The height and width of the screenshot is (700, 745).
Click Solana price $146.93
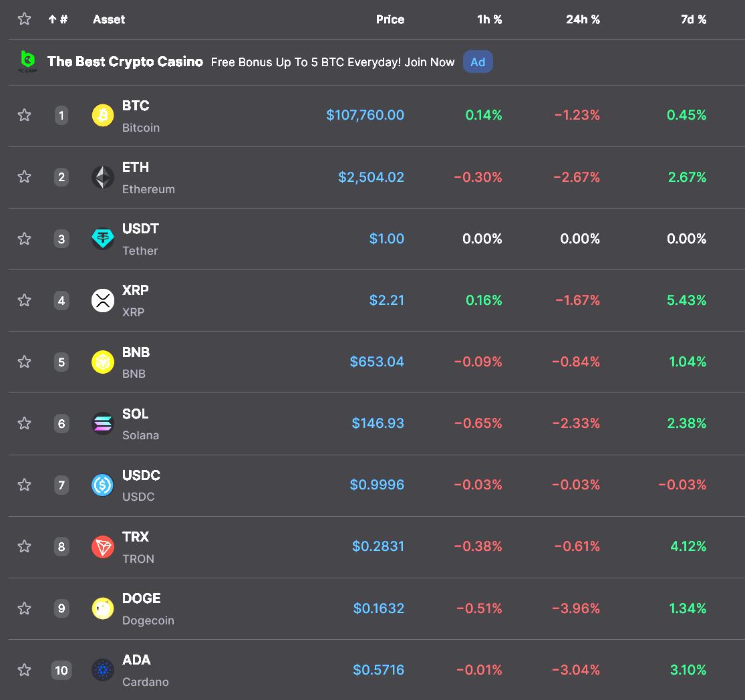pyautogui.click(x=378, y=423)
